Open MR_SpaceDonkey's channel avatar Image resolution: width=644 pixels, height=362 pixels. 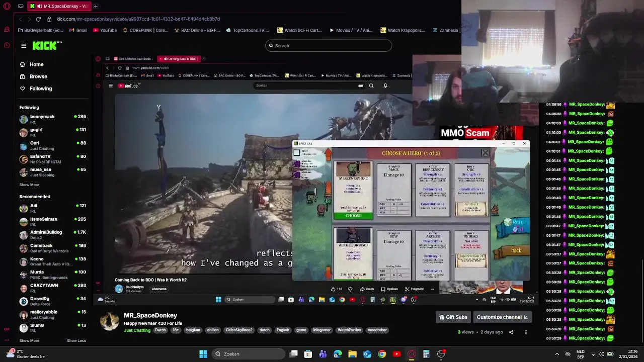coord(109,321)
